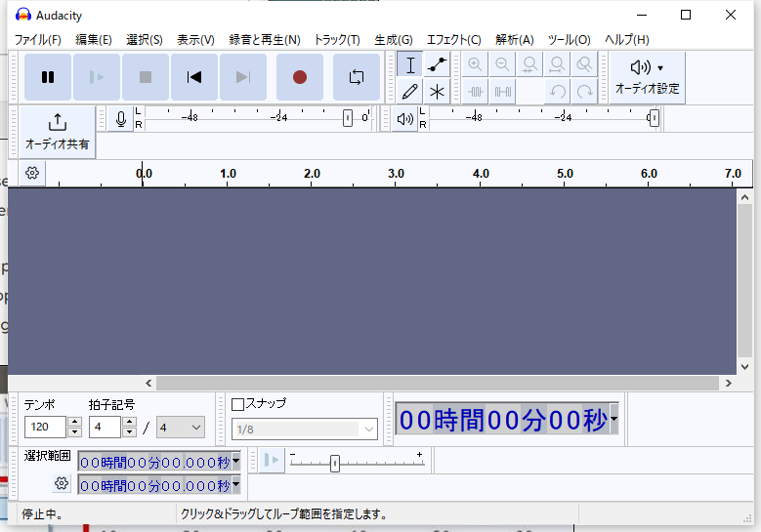The height and width of the screenshot is (532, 761).
Task: Click the Pause playback button
Action: pos(48,77)
